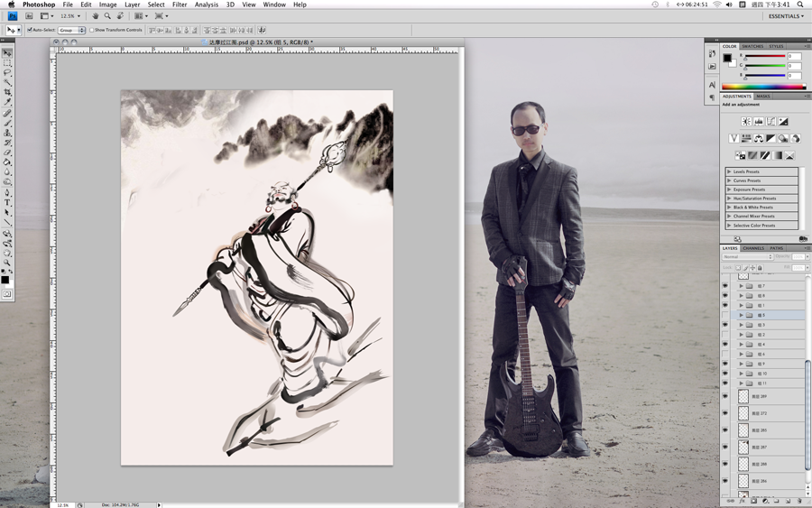Expand layer group 组 3

(x=741, y=325)
